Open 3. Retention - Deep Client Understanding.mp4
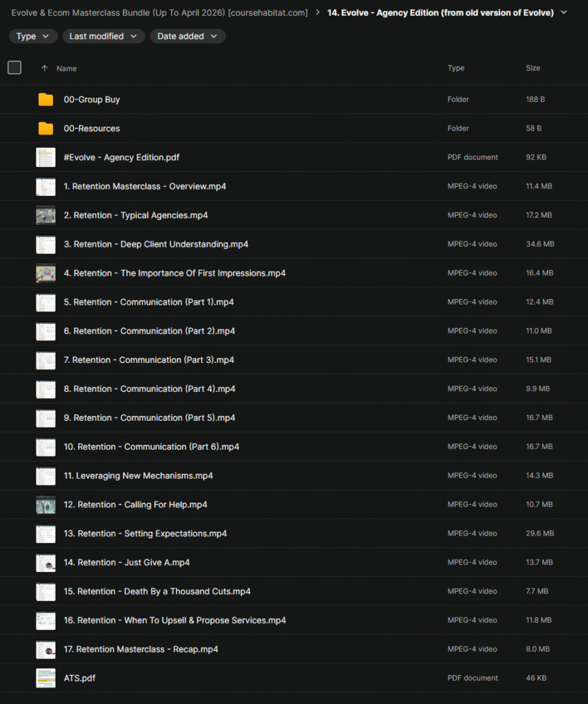Screen dimensions: 588x704 tap(156, 244)
